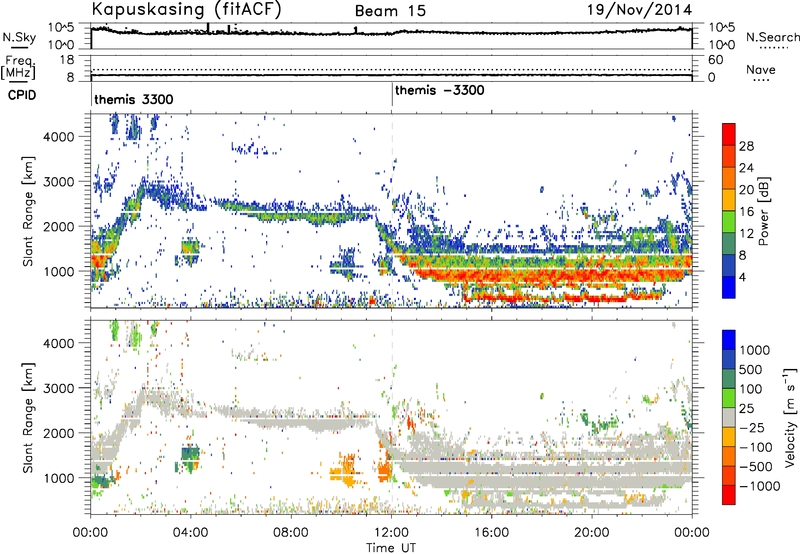The width and height of the screenshot is (800, 554).
Task: Click the date 19/Nov/2014
Action: click(639, 10)
